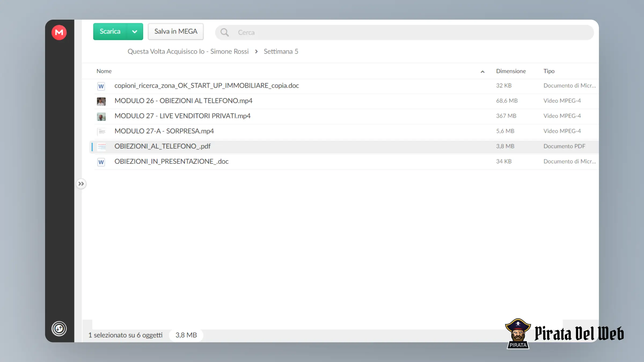
Task: Click the MEGA logo icon
Action: pyautogui.click(x=59, y=32)
